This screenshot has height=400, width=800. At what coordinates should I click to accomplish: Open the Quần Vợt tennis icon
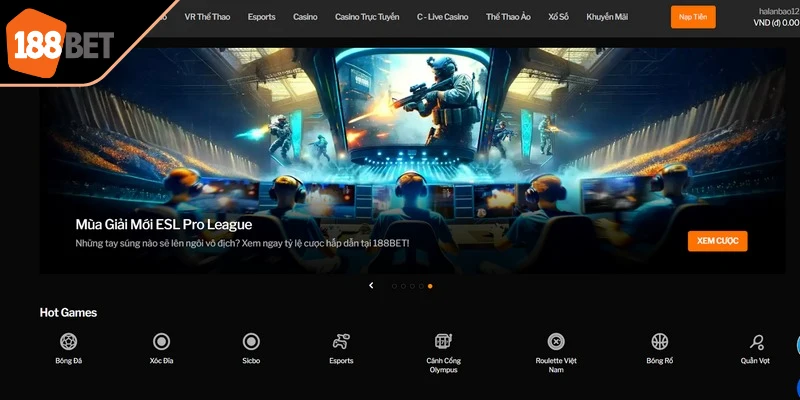click(756, 342)
